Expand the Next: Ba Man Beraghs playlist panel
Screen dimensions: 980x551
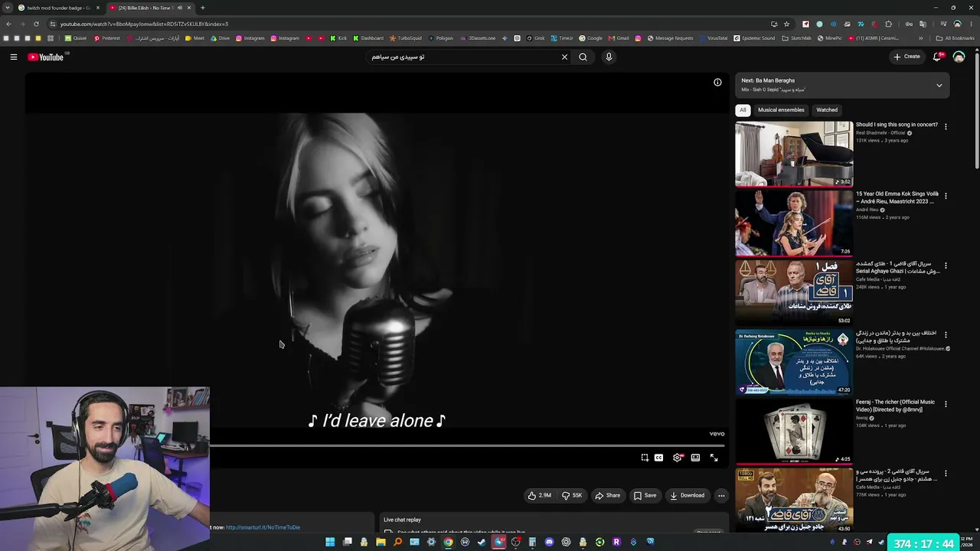(939, 85)
